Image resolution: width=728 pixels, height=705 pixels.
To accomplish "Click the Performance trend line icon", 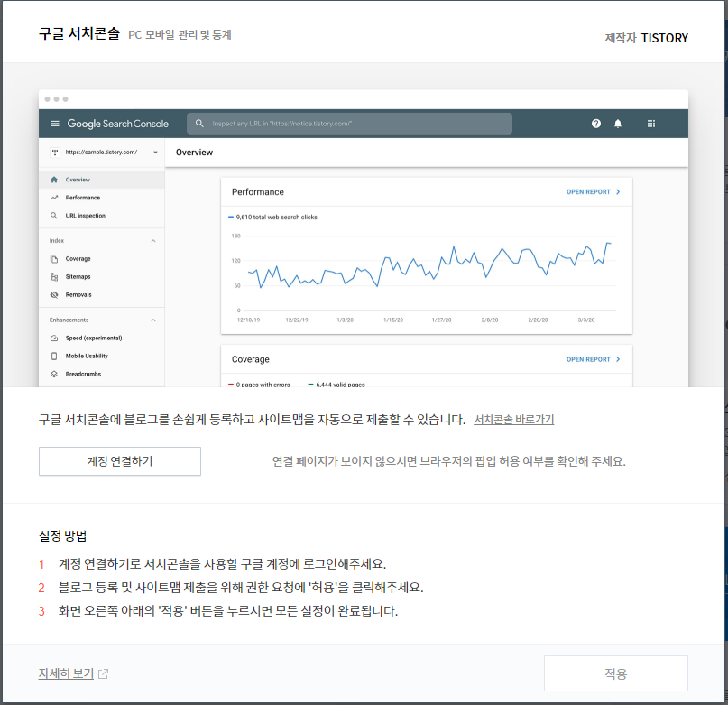I will coord(54,198).
